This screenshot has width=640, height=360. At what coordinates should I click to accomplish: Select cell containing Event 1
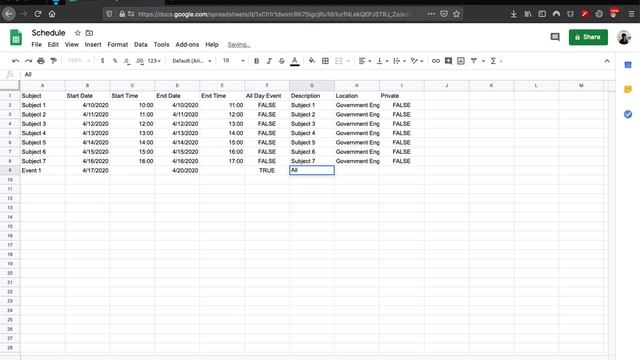pos(42,170)
